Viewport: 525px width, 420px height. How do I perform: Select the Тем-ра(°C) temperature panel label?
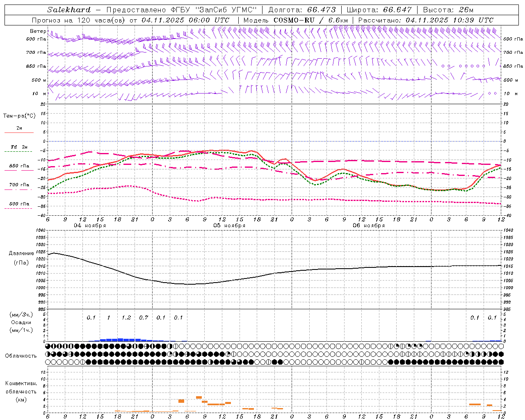point(19,116)
